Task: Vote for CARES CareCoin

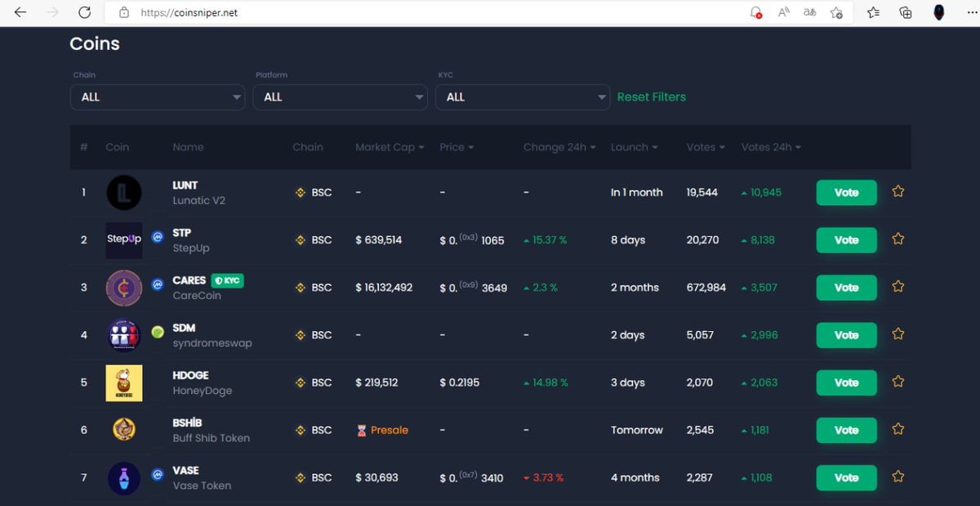Action: click(x=846, y=288)
